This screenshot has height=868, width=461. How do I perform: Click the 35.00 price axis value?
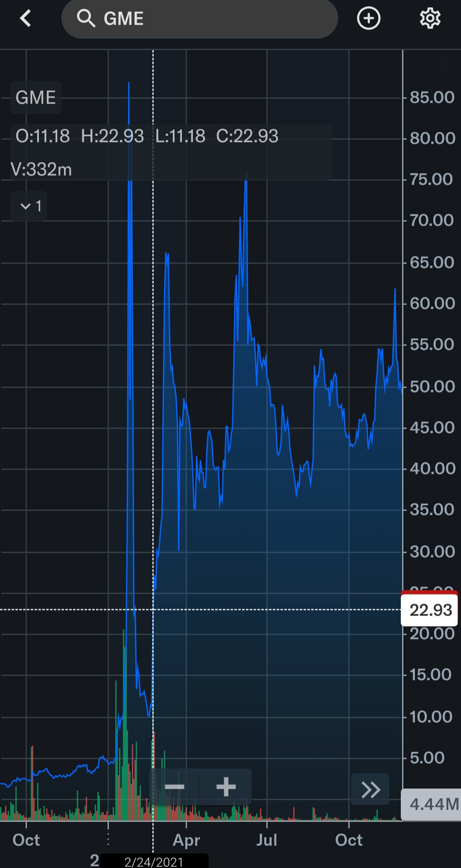(x=432, y=509)
